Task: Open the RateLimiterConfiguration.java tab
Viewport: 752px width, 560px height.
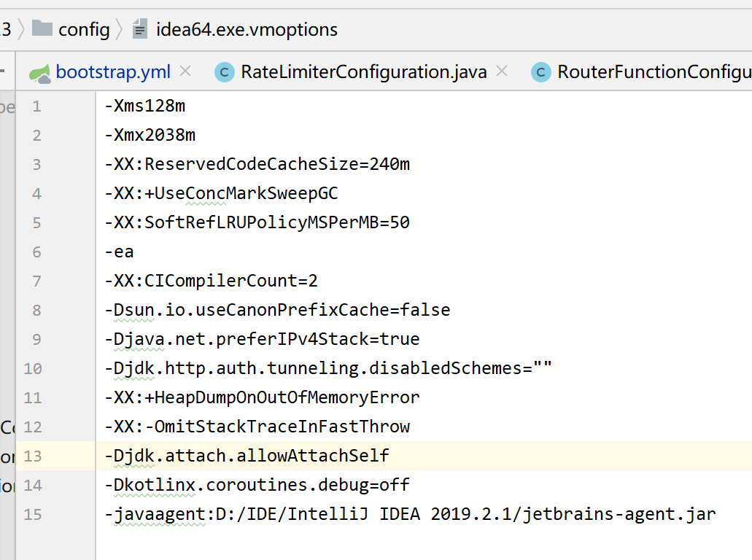Action: pos(363,72)
